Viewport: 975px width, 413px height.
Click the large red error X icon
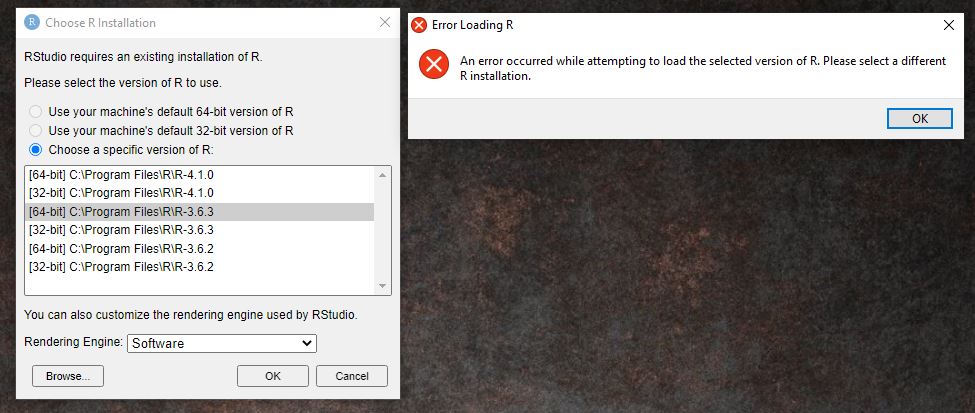click(x=434, y=63)
